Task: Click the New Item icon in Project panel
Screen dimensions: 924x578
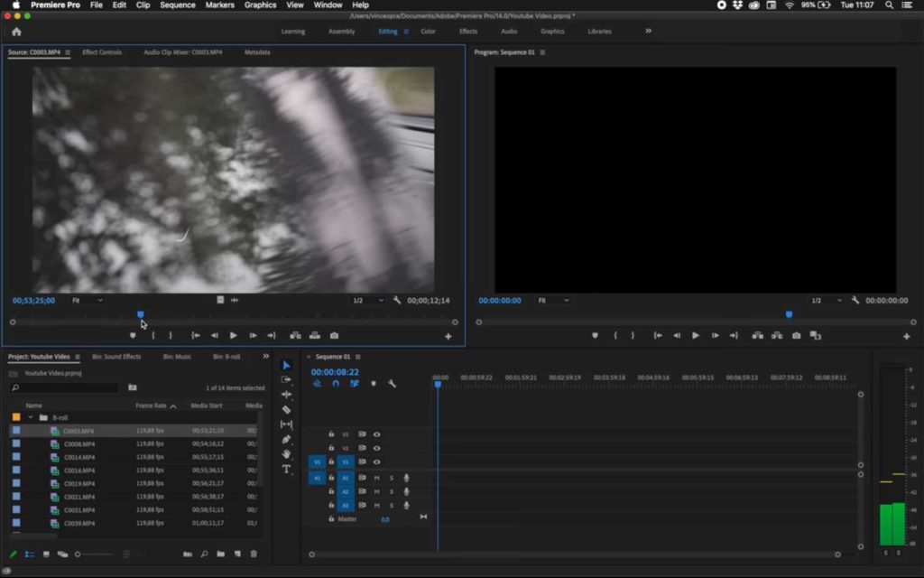Action: (x=237, y=554)
